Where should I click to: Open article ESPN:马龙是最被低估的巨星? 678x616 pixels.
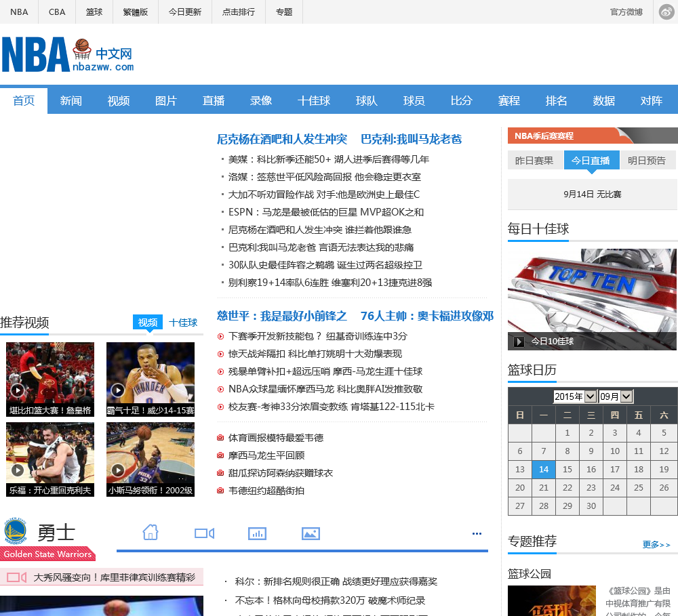pyautogui.click(x=326, y=212)
